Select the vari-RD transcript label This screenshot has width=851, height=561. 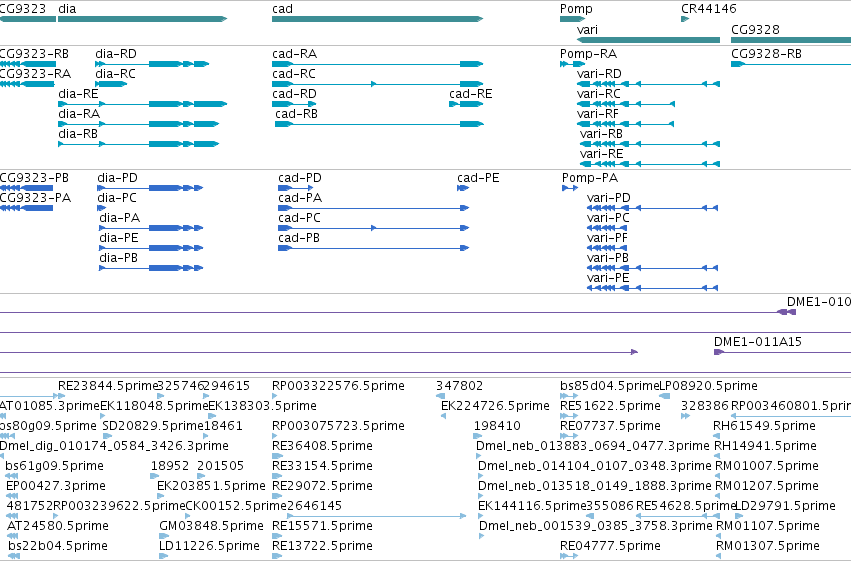click(x=599, y=74)
